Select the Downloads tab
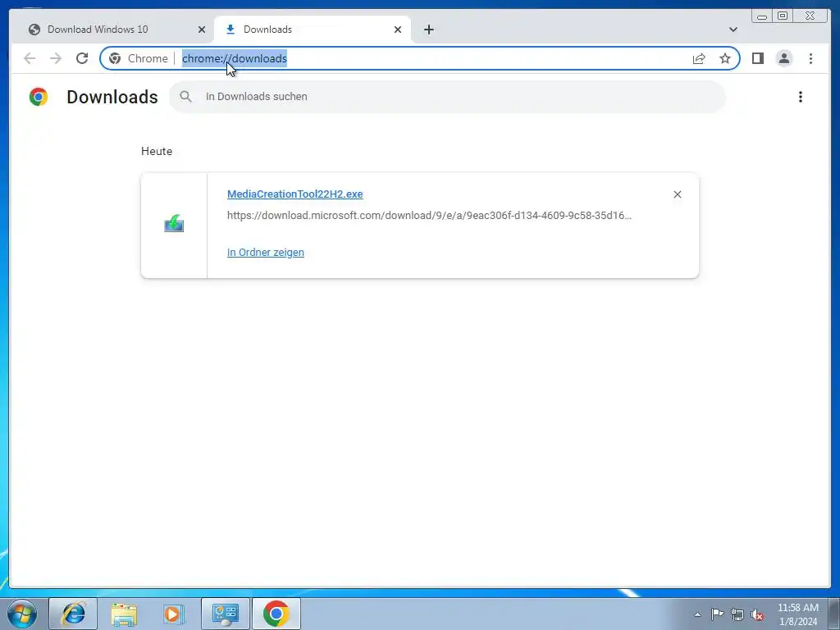The image size is (840, 630). (x=313, y=30)
